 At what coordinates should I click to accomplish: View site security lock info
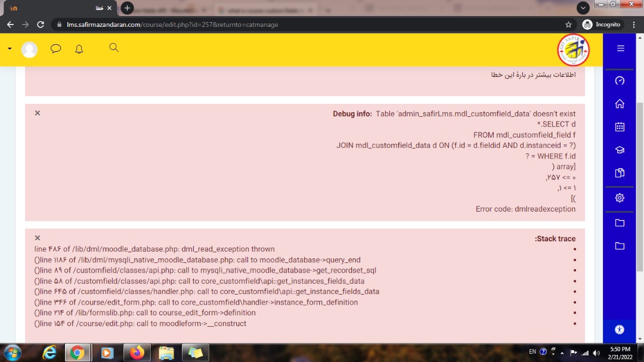coord(59,24)
